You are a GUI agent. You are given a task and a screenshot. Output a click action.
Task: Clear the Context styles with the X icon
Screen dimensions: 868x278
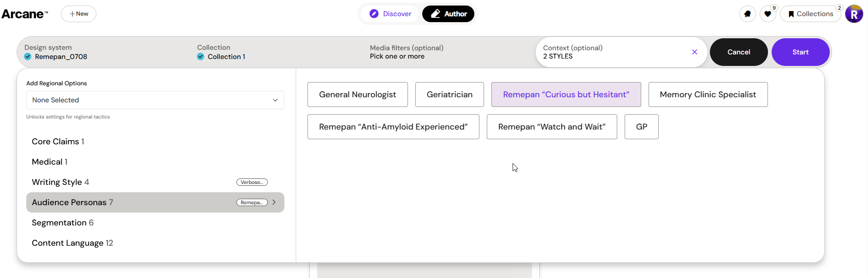[x=695, y=52]
